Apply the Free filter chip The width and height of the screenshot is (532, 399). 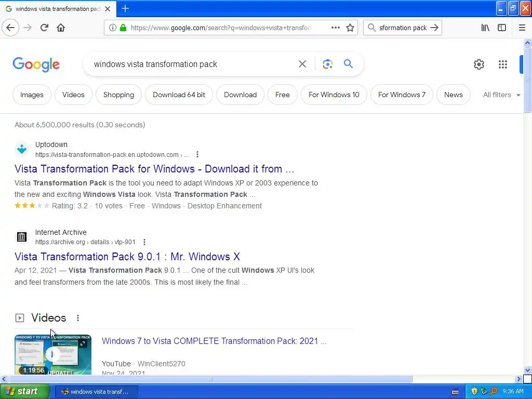282,95
